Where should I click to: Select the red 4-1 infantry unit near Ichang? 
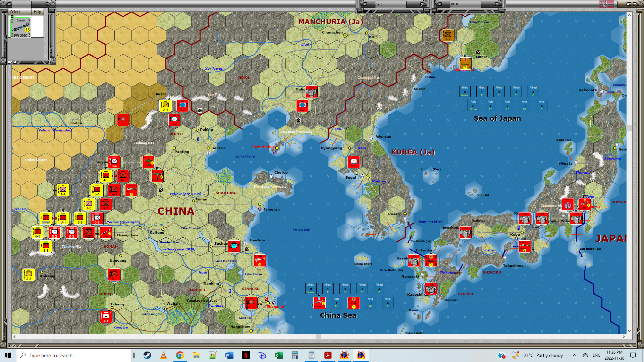106,317
